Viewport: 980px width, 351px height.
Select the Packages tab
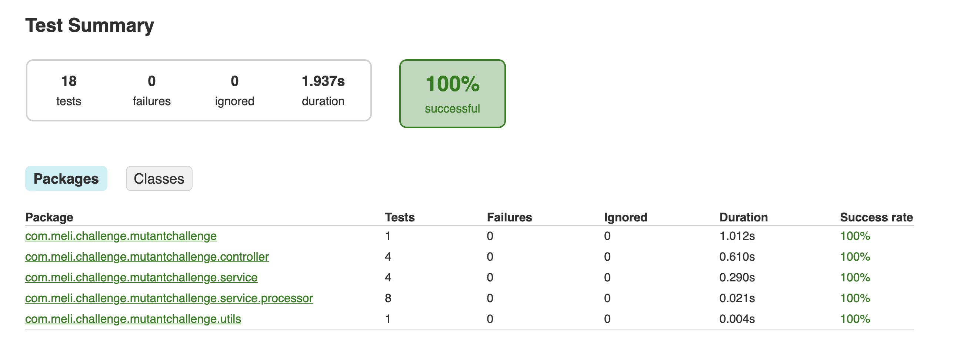click(x=66, y=178)
